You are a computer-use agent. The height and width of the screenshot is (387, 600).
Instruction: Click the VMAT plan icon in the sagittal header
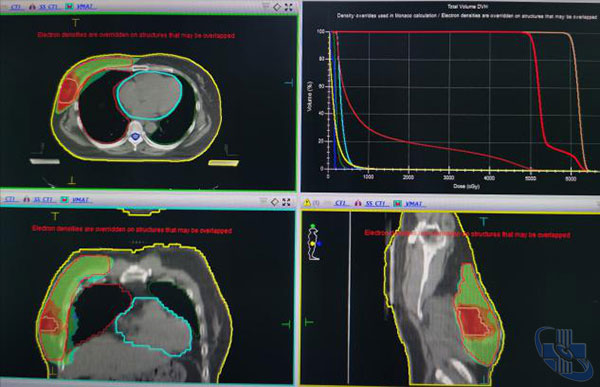(x=398, y=203)
